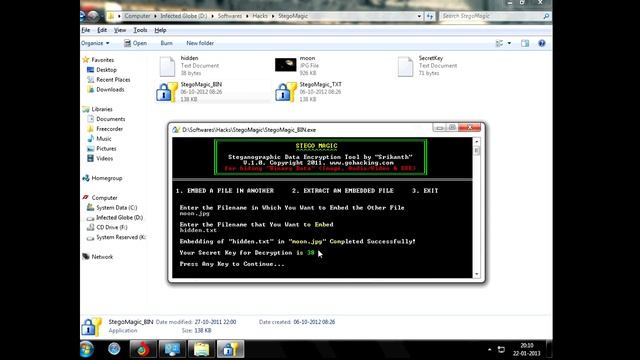Toggle the preview pane icon
The height and width of the screenshot is (360, 640).
click(x=525, y=43)
